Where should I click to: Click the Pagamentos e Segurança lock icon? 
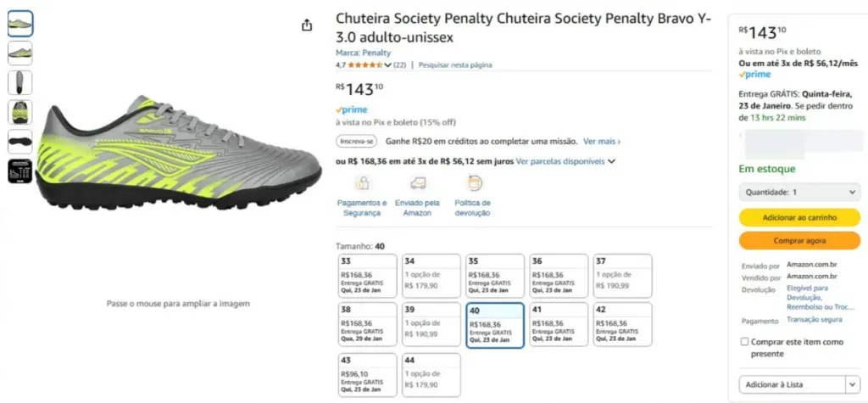point(362,183)
